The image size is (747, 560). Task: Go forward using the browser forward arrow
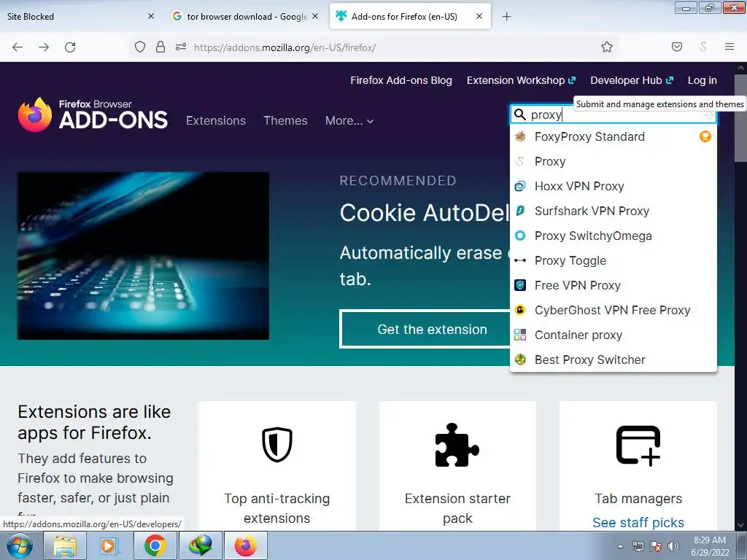coord(44,47)
